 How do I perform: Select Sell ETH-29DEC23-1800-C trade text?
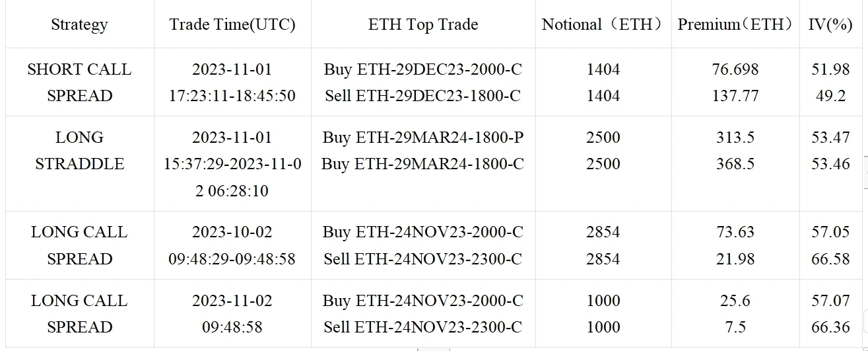(x=423, y=96)
